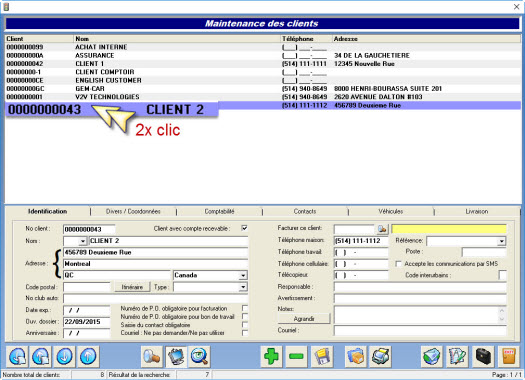Save client with floppy disk icon
Image resolution: width=525 pixels, height=380 pixels.
click(x=322, y=356)
